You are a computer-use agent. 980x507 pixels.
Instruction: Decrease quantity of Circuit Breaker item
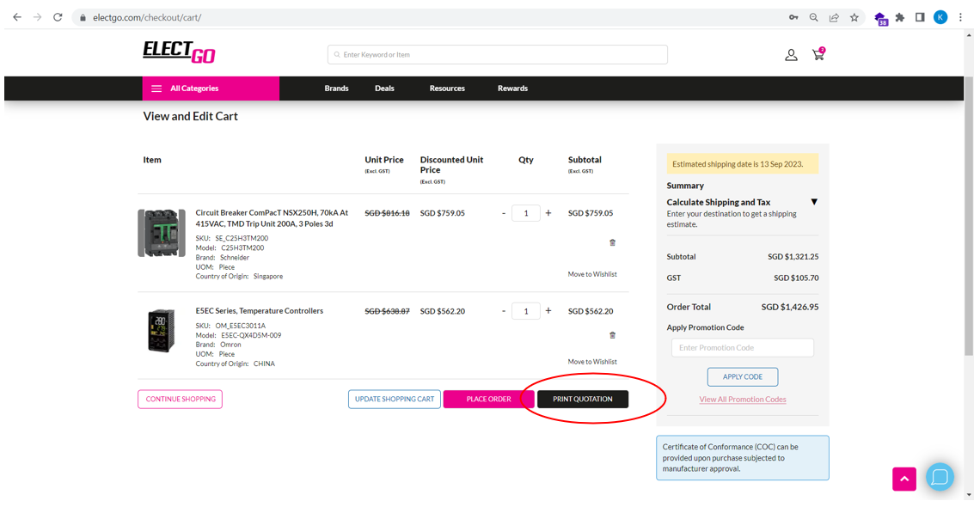(504, 213)
